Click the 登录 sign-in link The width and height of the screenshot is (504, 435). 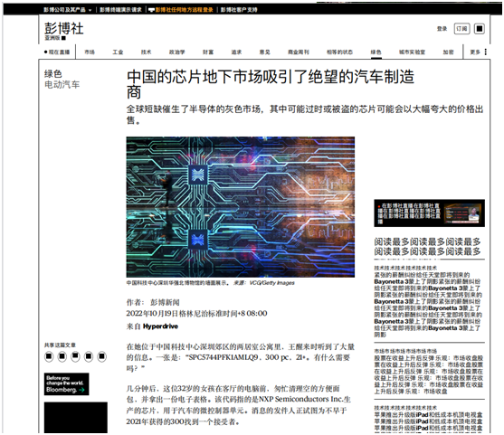[442, 29]
